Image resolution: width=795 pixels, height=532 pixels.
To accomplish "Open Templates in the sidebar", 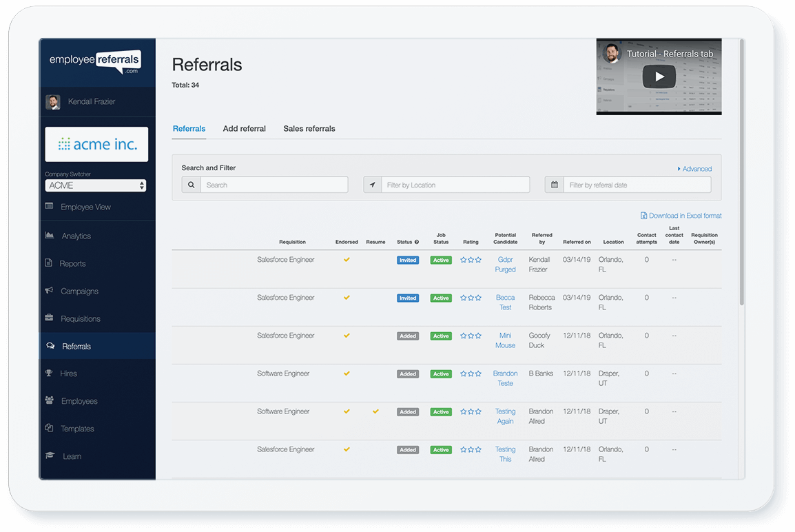I will click(x=77, y=429).
